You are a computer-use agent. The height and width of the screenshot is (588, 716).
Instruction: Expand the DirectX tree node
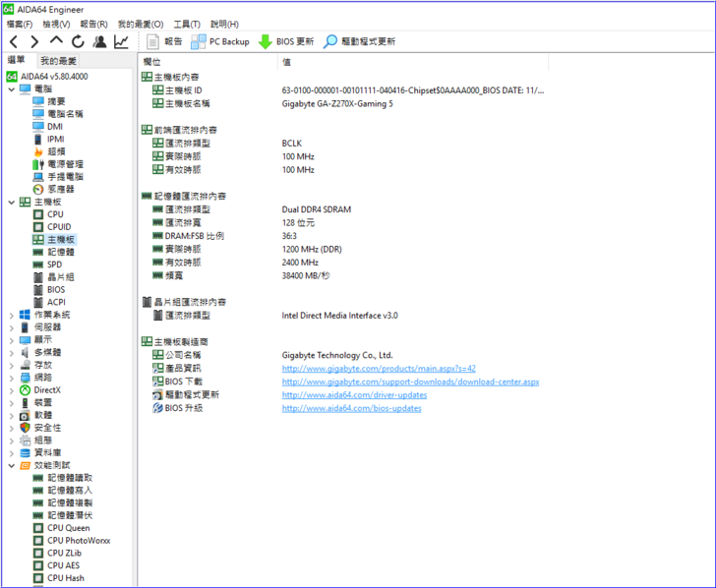(11, 390)
